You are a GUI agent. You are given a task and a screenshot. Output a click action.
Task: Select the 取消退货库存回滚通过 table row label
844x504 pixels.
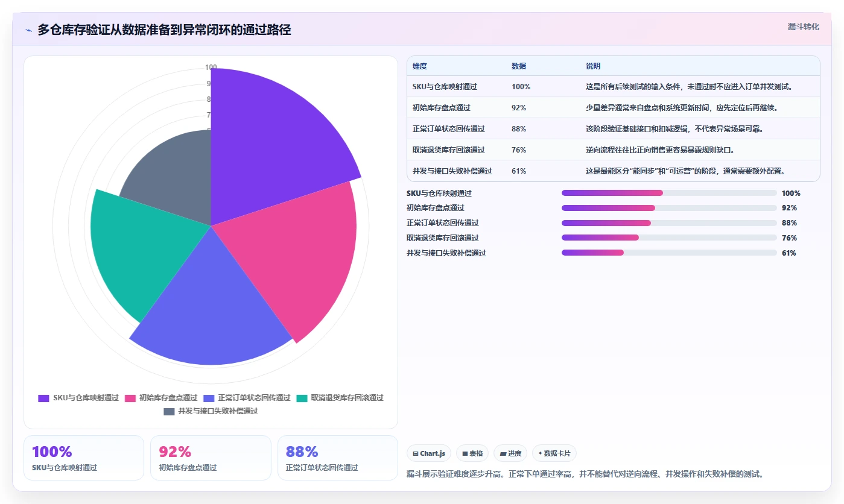(449, 150)
